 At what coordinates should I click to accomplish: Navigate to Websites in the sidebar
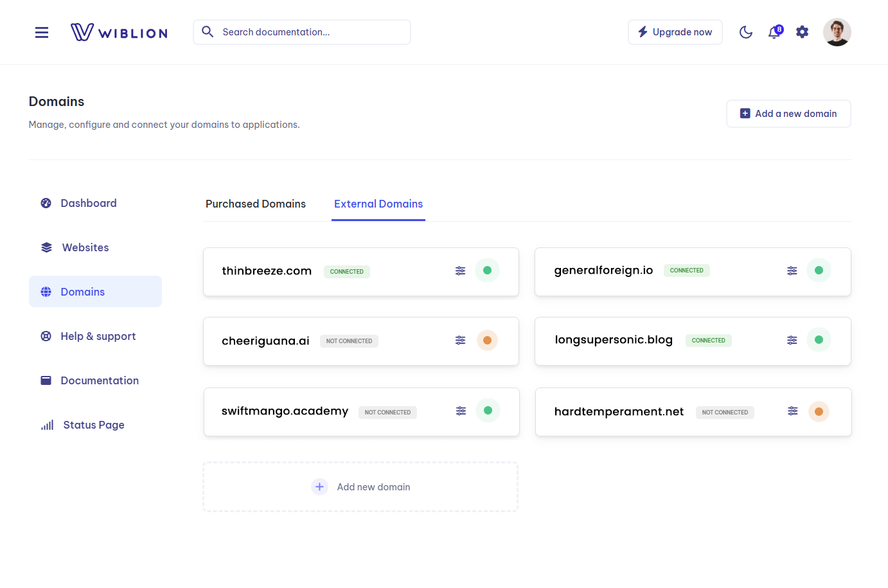pyautogui.click(x=84, y=247)
